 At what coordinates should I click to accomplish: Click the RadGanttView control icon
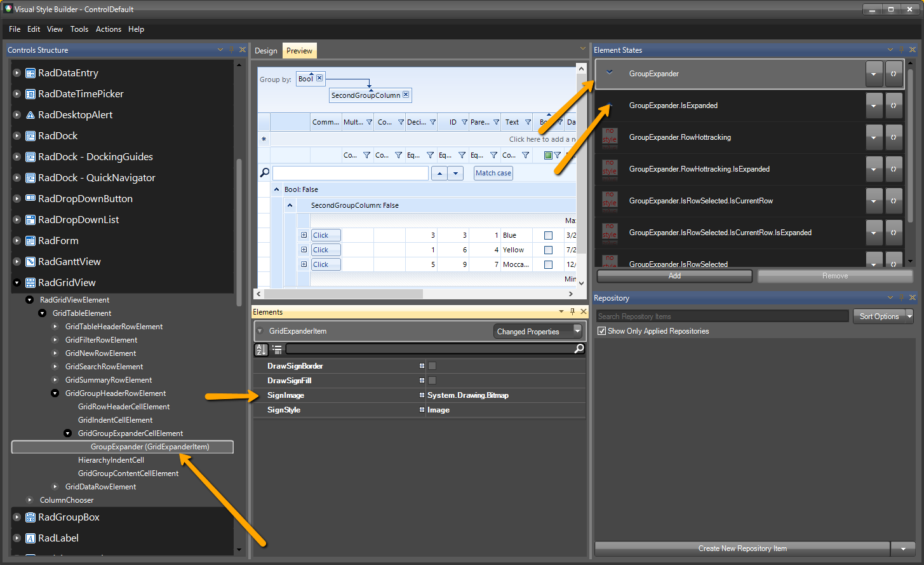[x=30, y=262]
